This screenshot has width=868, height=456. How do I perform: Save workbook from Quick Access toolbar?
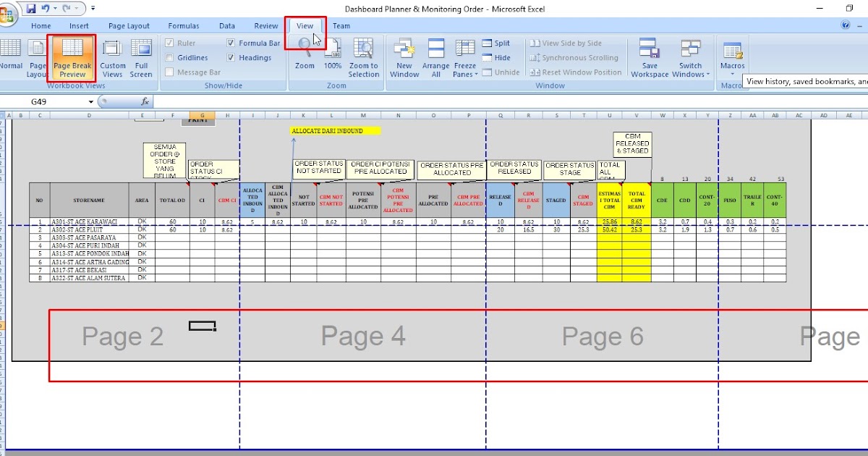click(31, 9)
